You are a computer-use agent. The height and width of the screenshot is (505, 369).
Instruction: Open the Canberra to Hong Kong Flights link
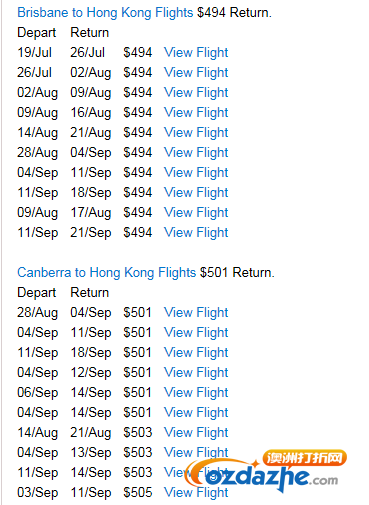click(x=106, y=273)
